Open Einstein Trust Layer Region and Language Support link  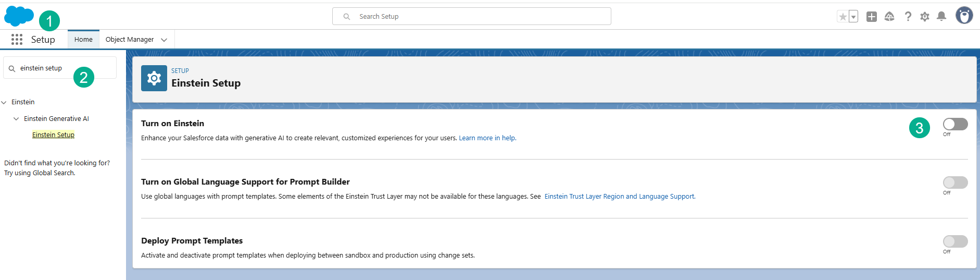[620, 197]
